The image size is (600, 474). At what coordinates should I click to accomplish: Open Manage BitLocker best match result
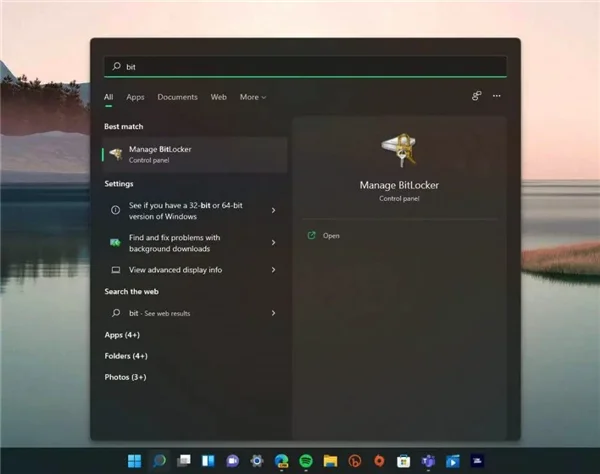point(195,155)
